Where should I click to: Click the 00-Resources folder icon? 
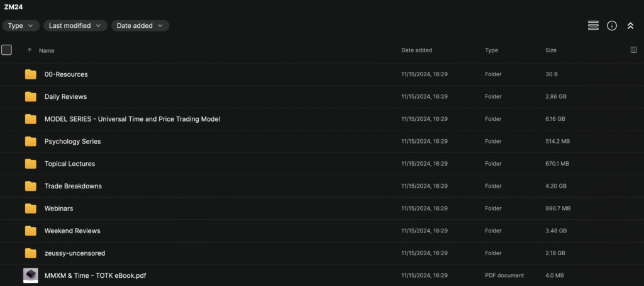(30, 74)
